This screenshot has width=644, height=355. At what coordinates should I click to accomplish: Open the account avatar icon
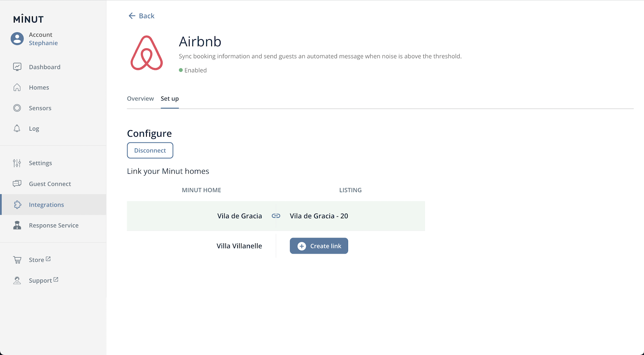pyautogui.click(x=17, y=39)
